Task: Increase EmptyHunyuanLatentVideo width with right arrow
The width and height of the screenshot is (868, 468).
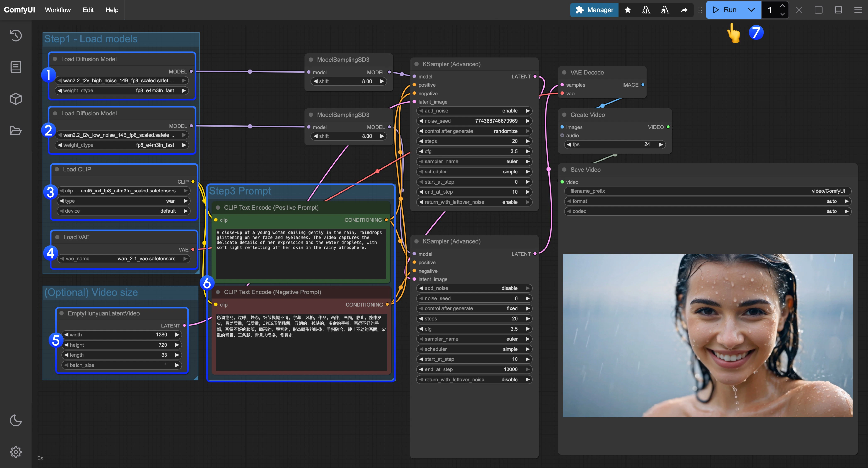Action: click(177, 335)
